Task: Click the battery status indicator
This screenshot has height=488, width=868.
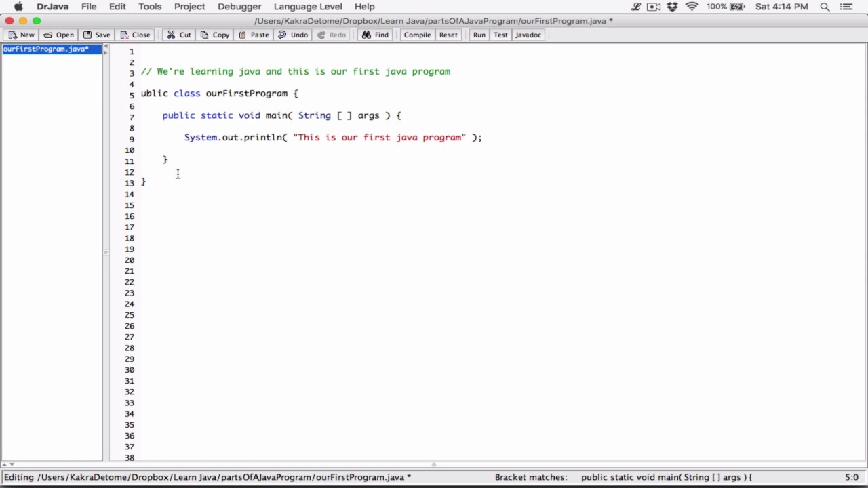Action: [726, 7]
